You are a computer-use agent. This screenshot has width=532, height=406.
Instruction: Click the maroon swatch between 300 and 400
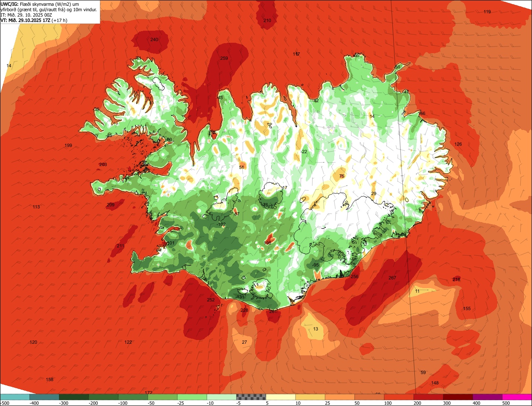point(458,397)
